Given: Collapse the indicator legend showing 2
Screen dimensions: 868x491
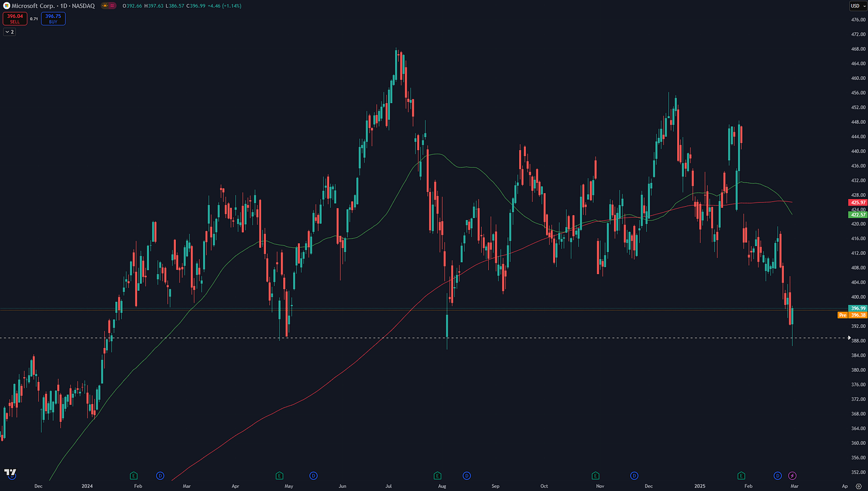Looking at the screenshot, I should 9,32.
